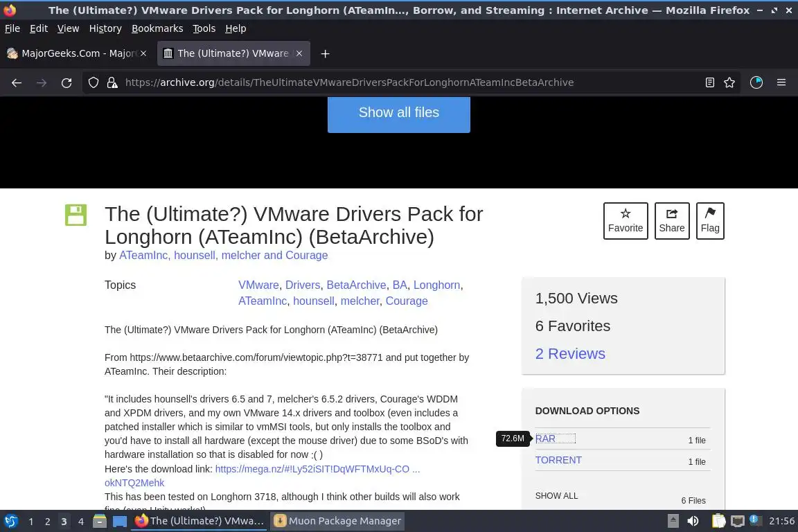Go back with the browser back arrow
The image size is (798, 532).
tap(17, 82)
